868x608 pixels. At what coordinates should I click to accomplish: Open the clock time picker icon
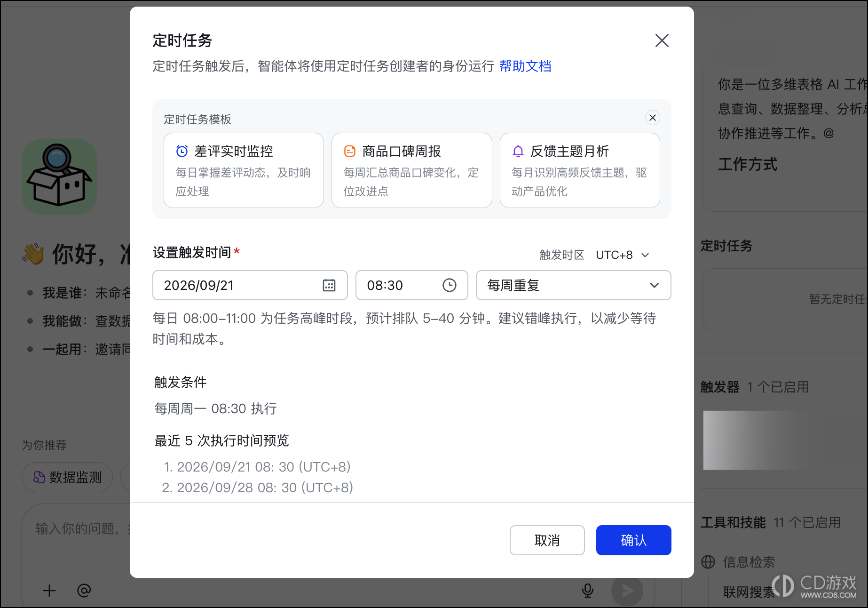pos(450,285)
